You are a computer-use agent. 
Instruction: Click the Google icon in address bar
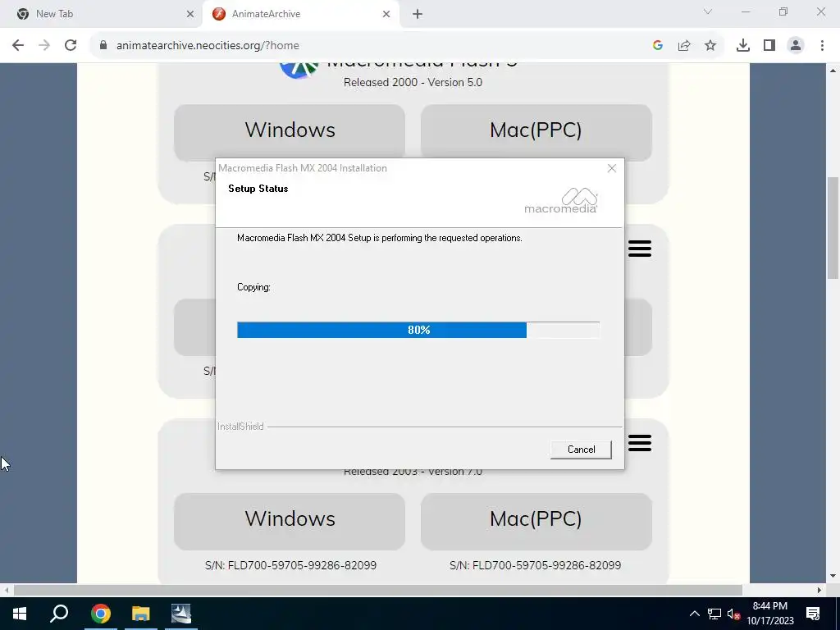(x=658, y=46)
